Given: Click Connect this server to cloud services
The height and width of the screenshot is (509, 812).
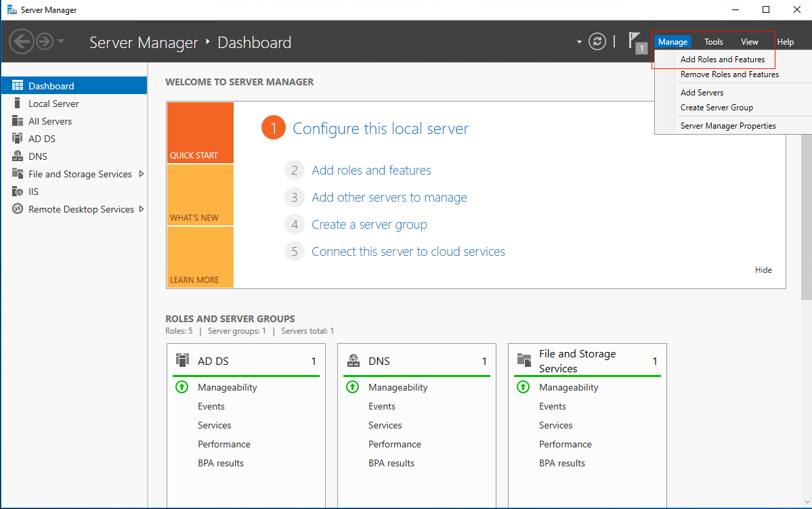Looking at the screenshot, I should coord(408,252).
